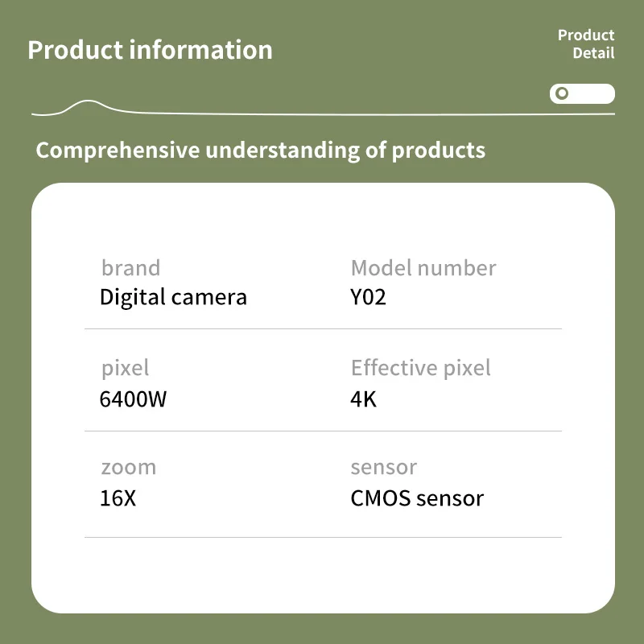This screenshot has height=644, width=644.
Task: Click the zoom label
Action: click(128, 467)
